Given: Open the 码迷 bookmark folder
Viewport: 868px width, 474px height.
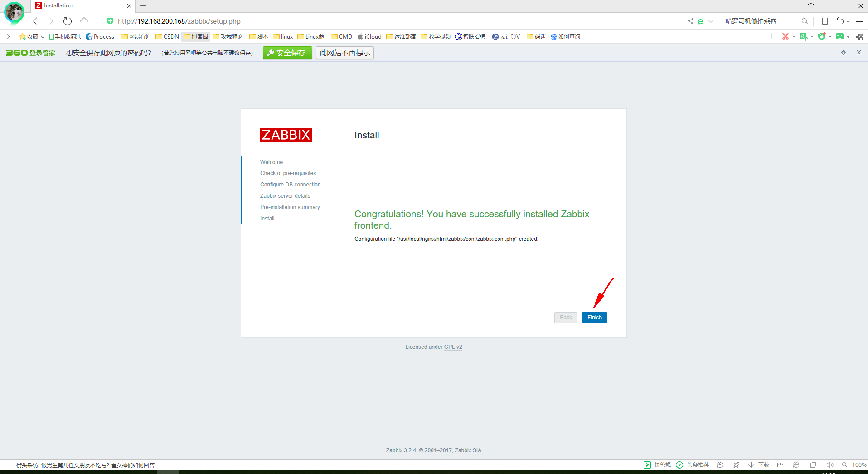Looking at the screenshot, I should [x=536, y=37].
